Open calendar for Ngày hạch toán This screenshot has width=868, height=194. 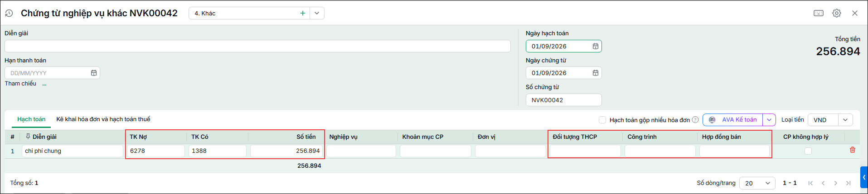tap(596, 46)
